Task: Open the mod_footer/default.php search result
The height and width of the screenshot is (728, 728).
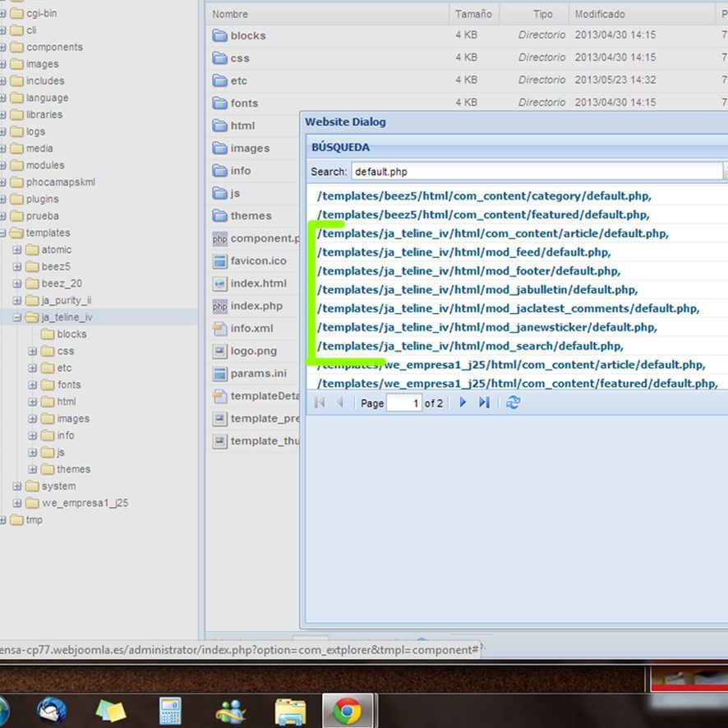Action: pyautogui.click(x=468, y=270)
